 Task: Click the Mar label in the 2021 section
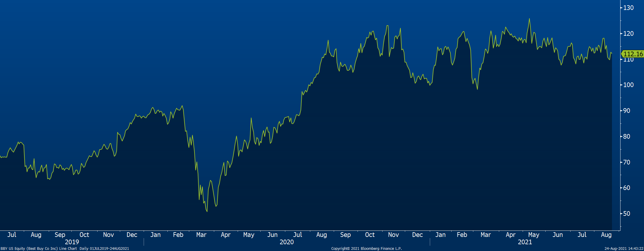tap(486, 235)
